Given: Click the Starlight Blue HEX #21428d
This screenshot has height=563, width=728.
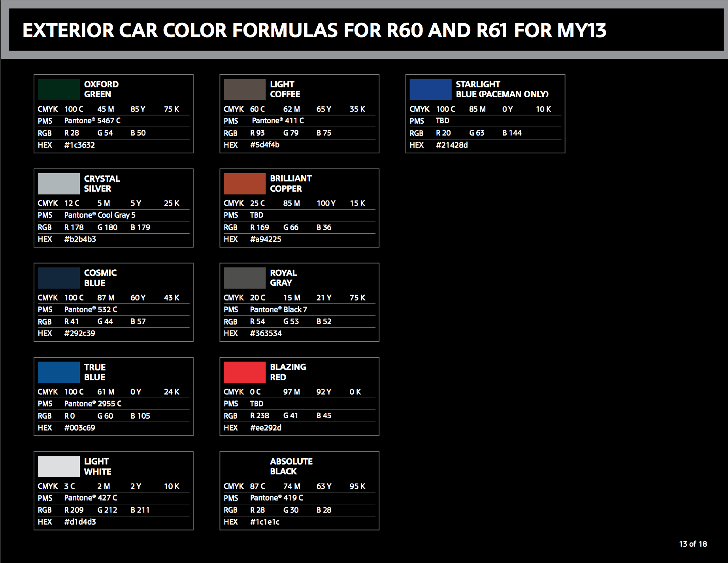Looking at the screenshot, I should [452, 145].
